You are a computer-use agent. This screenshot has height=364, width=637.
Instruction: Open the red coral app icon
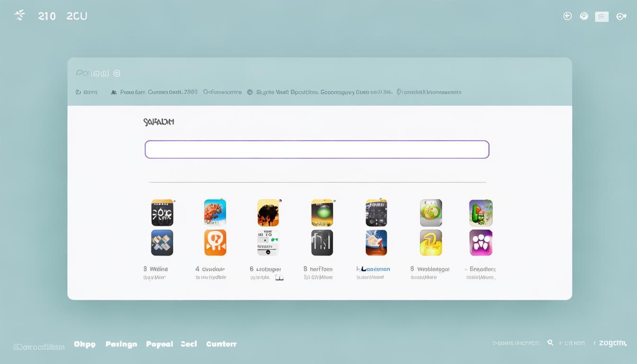point(215,212)
